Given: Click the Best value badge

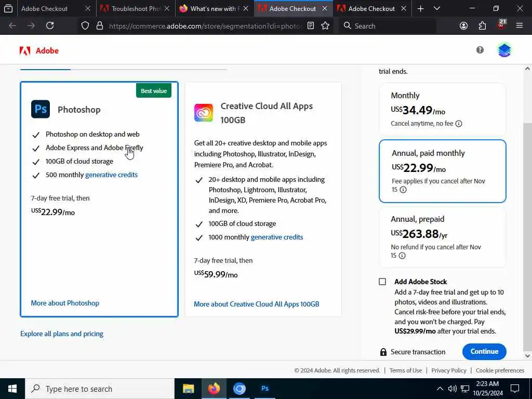Looking at the screenshot, I should [154, 90].
